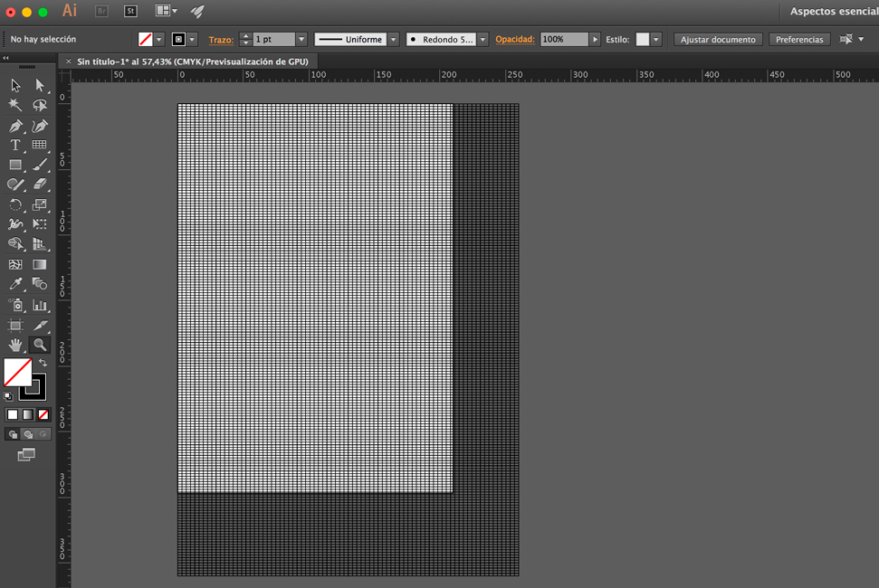Pick the Eyedropper tool
The image size is (879, 588).
point(15,284)
